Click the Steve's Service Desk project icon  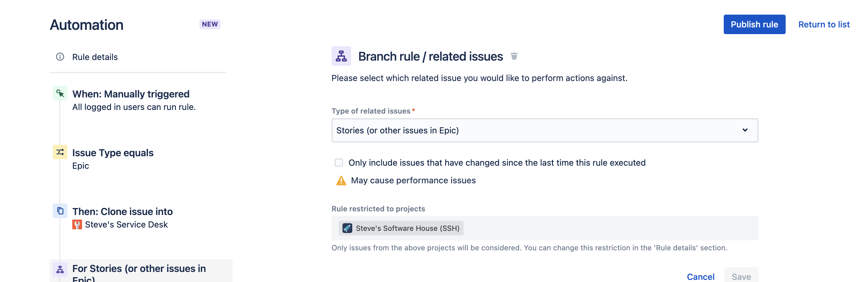[x=77, y=224]
